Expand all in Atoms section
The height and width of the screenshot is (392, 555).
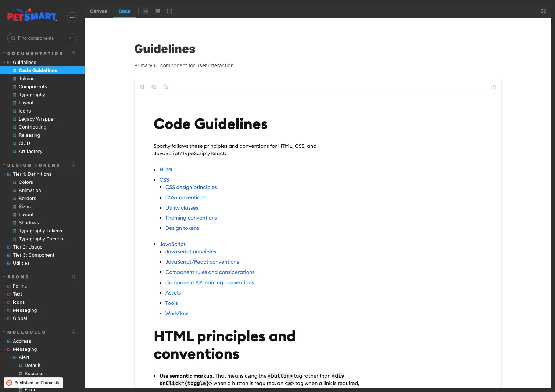tap(74, 277)
